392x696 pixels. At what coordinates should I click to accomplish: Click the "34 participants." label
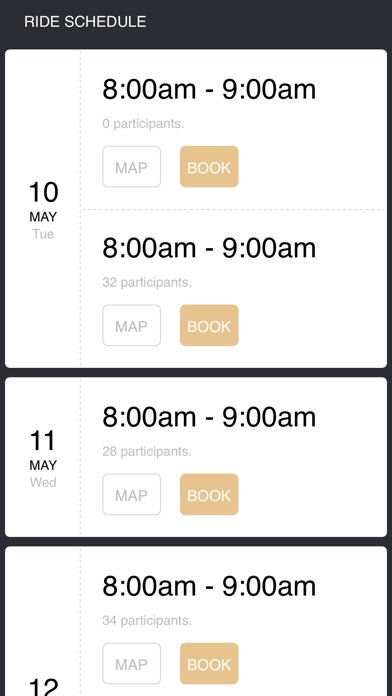coord(147,621)
